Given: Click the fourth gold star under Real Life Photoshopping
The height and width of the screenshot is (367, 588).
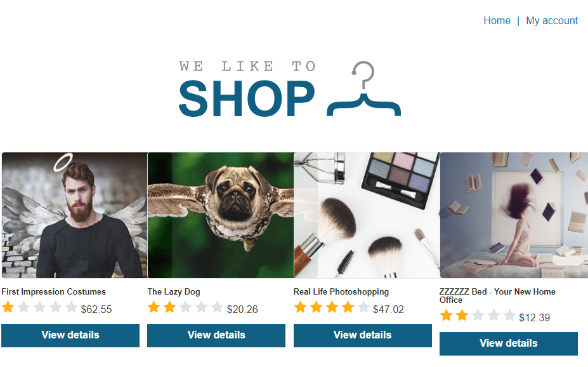Looking at the screenshot, I should click(348, 307).
